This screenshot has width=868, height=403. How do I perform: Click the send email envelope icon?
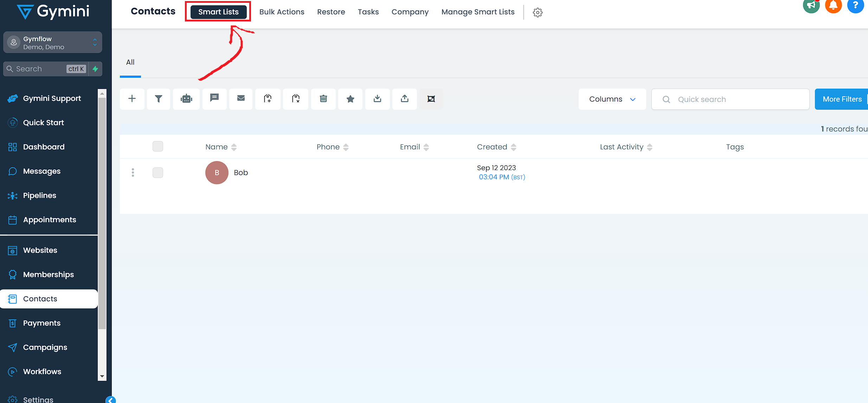[241, 98]
